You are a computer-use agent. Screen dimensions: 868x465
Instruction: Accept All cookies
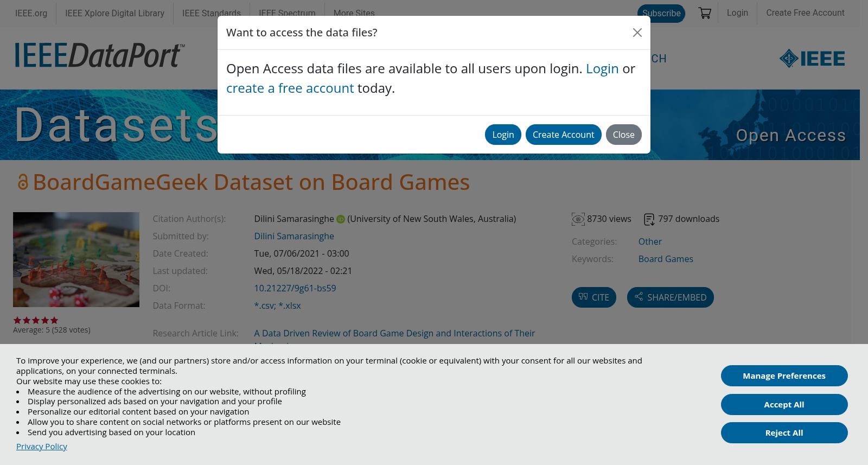[x=784, y=405]
